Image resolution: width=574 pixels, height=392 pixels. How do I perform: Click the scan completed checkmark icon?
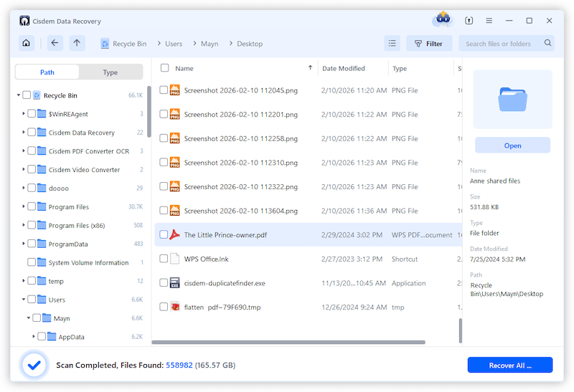[x=34, y=365]
